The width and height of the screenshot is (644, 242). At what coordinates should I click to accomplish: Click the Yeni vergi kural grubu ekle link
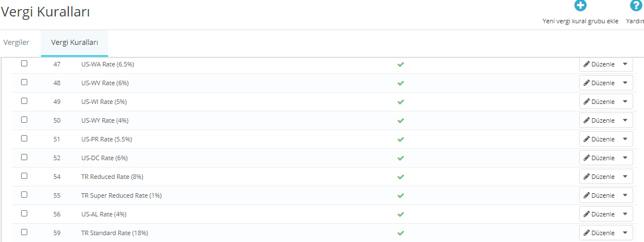tap(580, 21)
